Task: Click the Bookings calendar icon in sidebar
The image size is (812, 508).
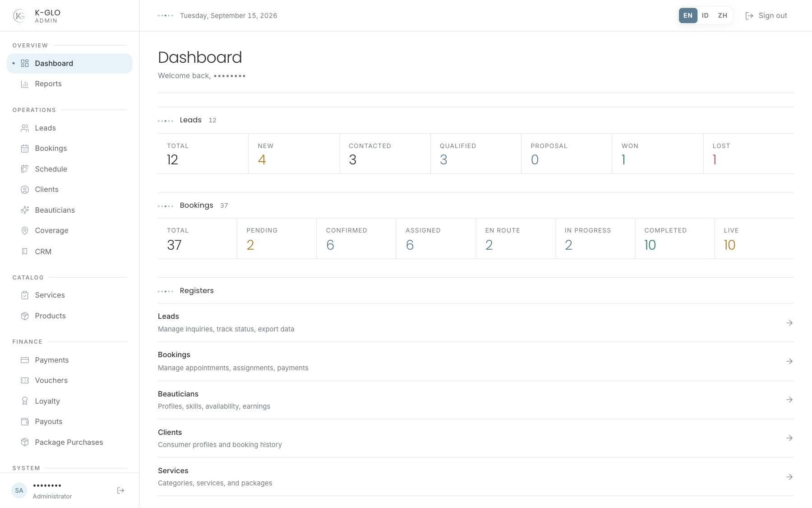Action: click(25, 149)
